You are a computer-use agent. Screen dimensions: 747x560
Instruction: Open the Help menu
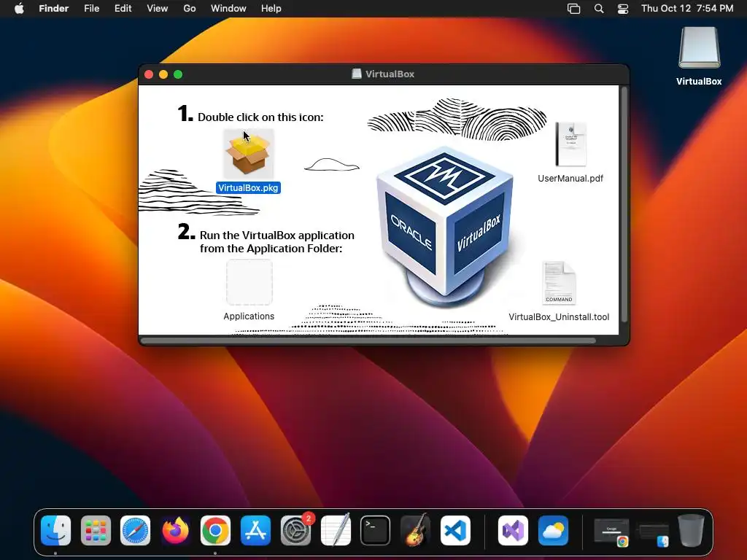(271, 9)
